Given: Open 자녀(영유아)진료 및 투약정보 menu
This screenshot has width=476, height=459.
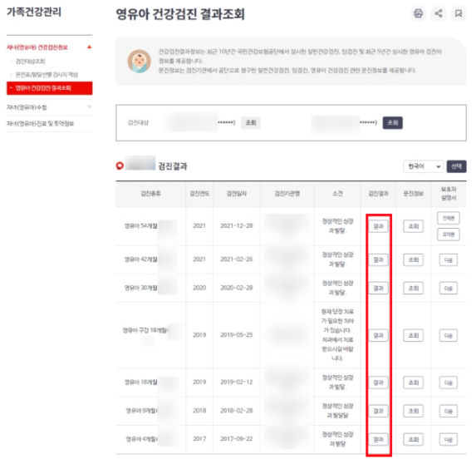Looking at the screenshot, I should point(40,124).
